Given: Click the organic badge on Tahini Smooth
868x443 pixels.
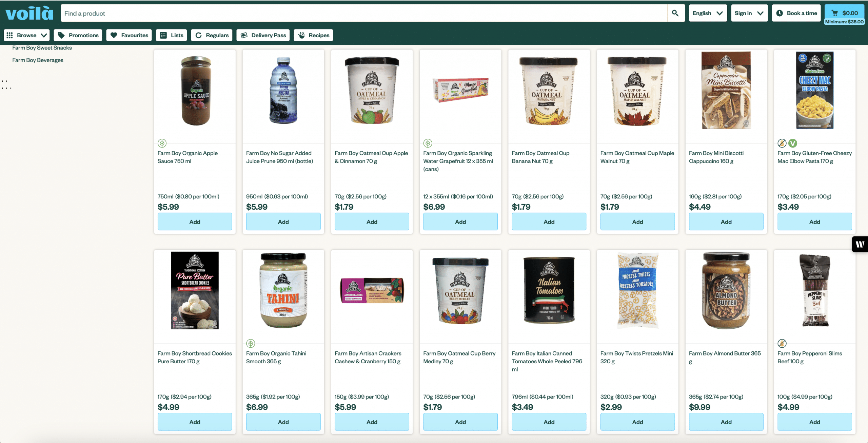Looking at the screenshot, I should (251, 343).
